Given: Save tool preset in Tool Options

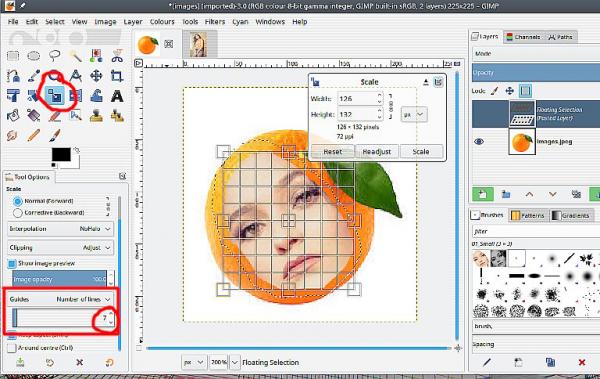Looking at the screenshot, I should (20, 362).
